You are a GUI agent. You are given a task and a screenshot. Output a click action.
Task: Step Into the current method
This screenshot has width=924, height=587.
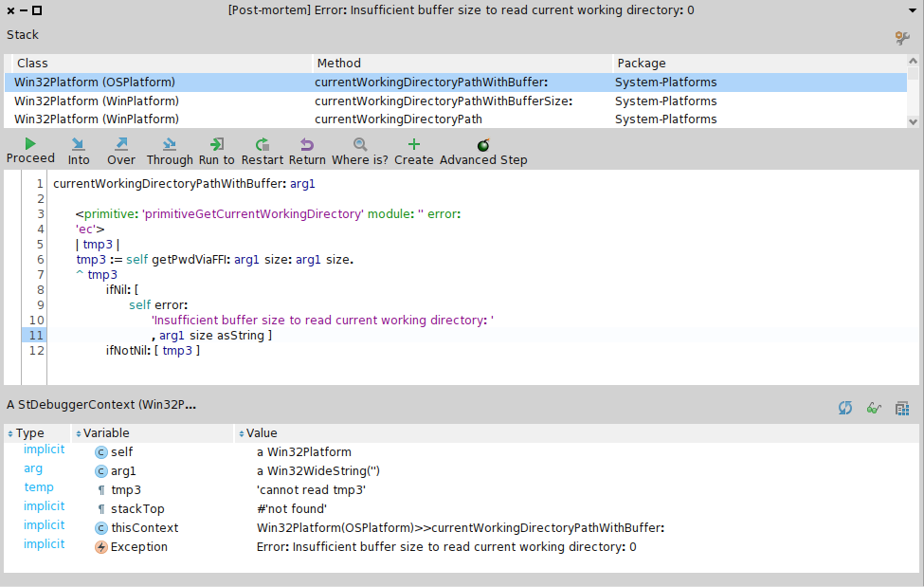(79, 151)
